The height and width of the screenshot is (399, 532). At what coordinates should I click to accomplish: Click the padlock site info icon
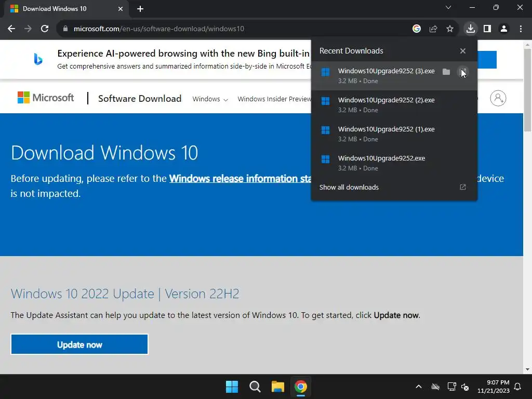pyautogui.click(x=65, y=29)
